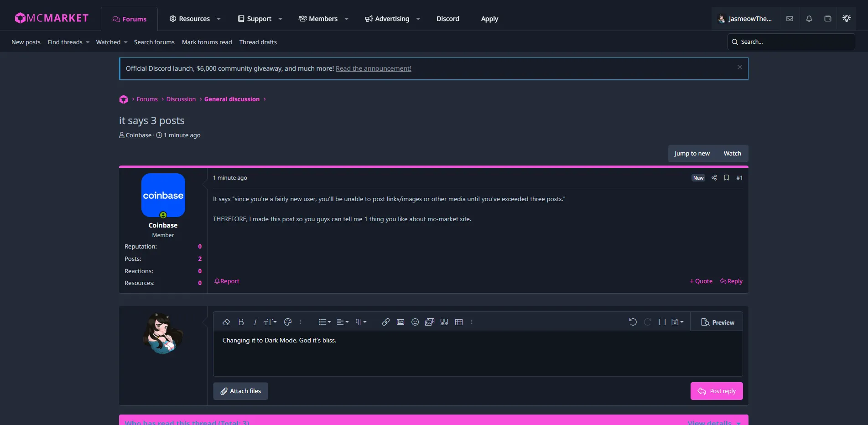Toggle BB code mode brackets
868x425 pixels.
coord(662,322)
